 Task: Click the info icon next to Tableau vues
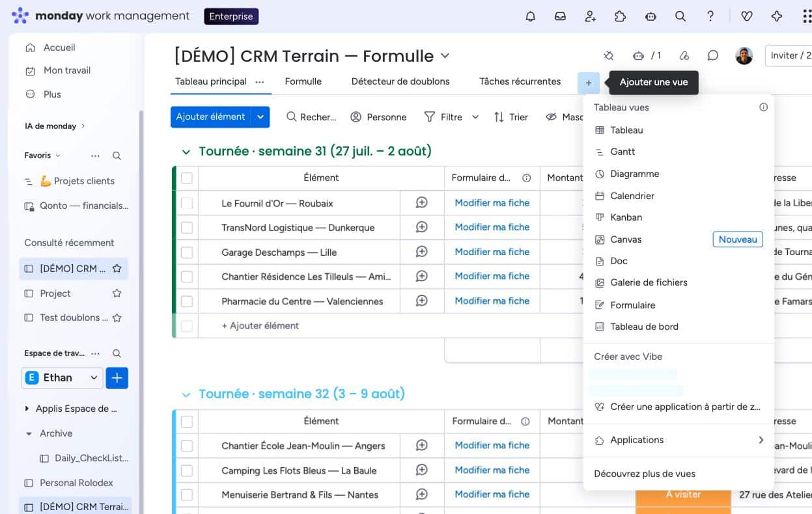point(763,107)
